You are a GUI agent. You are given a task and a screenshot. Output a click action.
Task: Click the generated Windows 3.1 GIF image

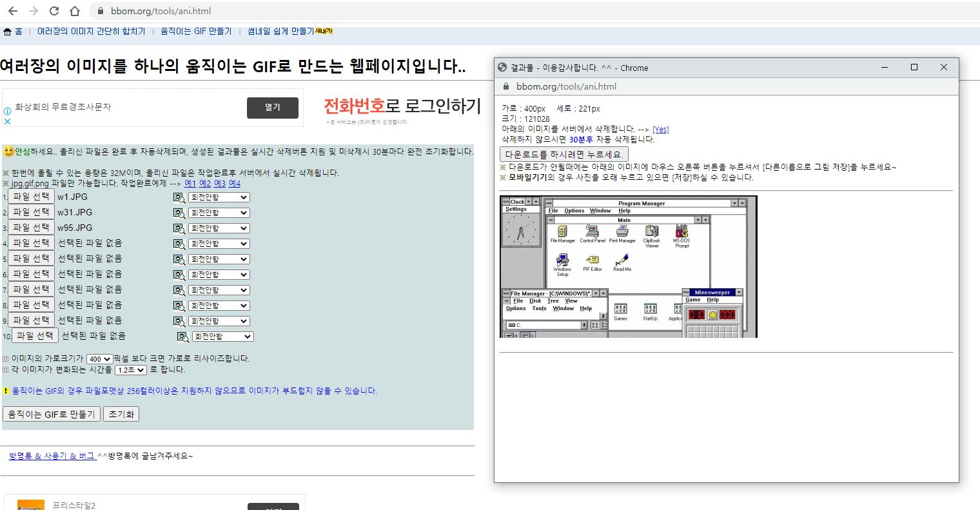pos(629,267)
